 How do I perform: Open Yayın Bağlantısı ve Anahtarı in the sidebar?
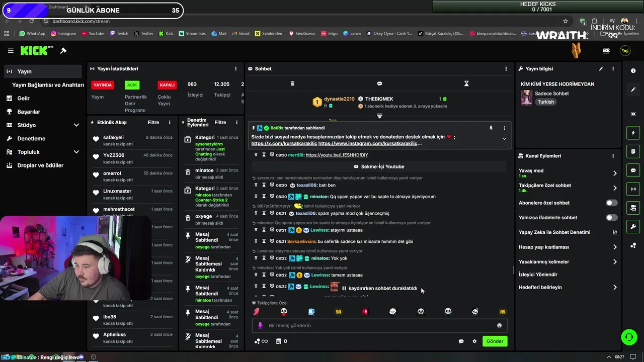tap(47, 85)
